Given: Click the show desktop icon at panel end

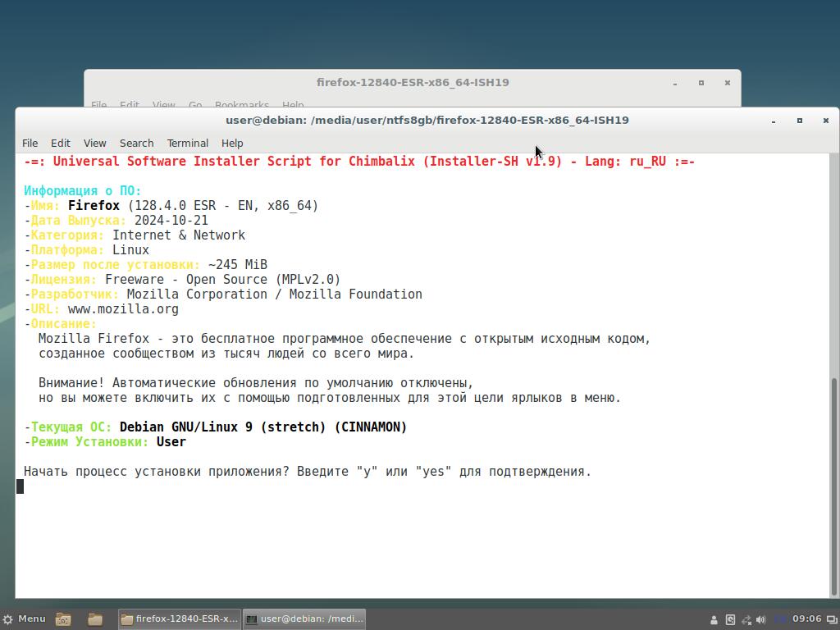Looking at the screenshot, I should pos(831,620).
